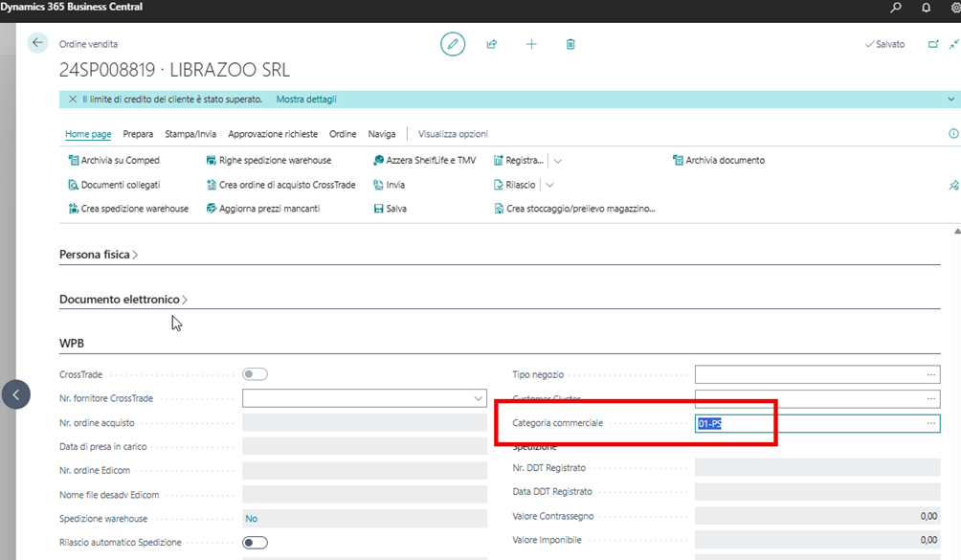Viewport: 961px width, 560px height.
Task: Click Archivia su Comped action
Action: click(114, 161)
